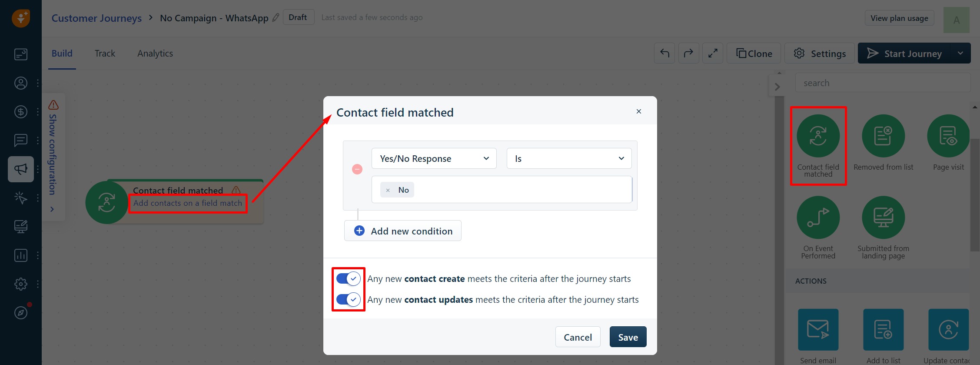
Task: Switch to the Analytics tab
Action: (x=155, y=54)
